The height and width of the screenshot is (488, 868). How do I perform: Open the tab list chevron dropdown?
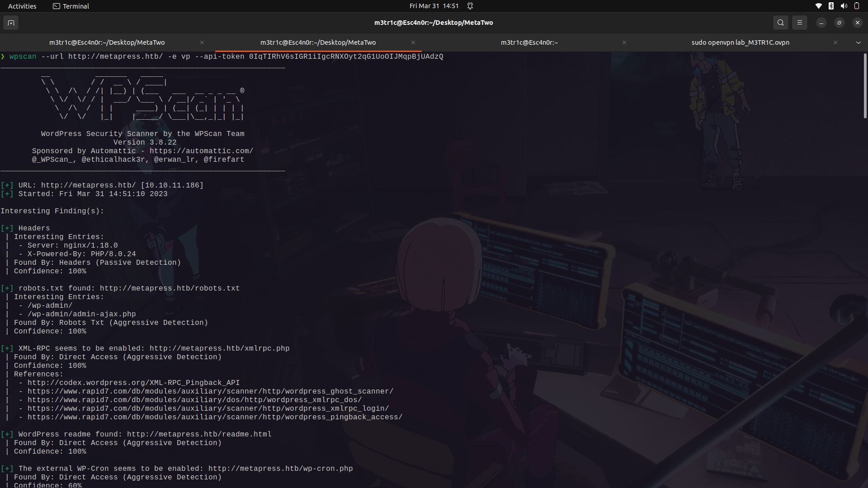click(x=858, y=42)
